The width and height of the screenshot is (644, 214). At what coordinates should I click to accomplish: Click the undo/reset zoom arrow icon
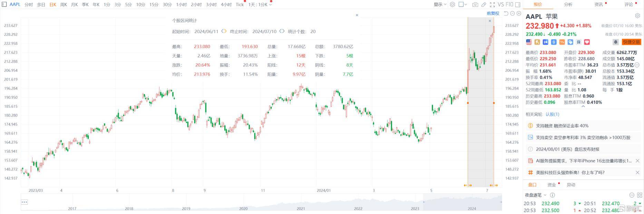tap(506, 13)
